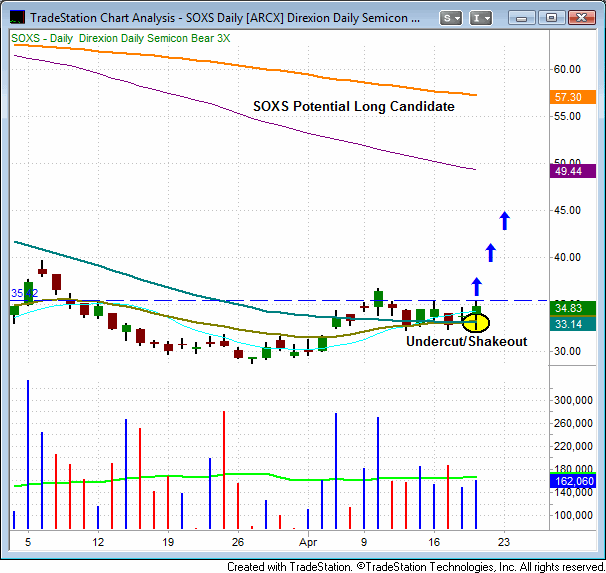Click the 260,000 volume axis label

(573, 423)
